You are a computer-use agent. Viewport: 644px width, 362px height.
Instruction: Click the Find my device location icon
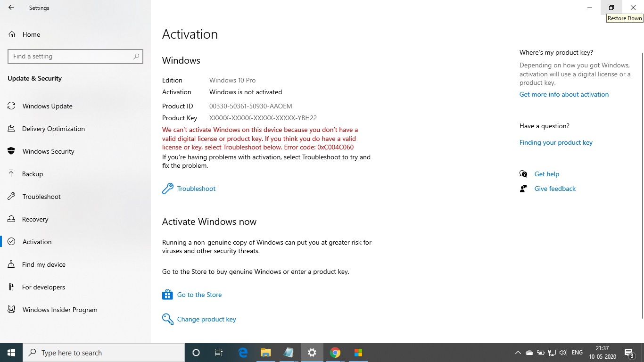[x=11, y=264]
